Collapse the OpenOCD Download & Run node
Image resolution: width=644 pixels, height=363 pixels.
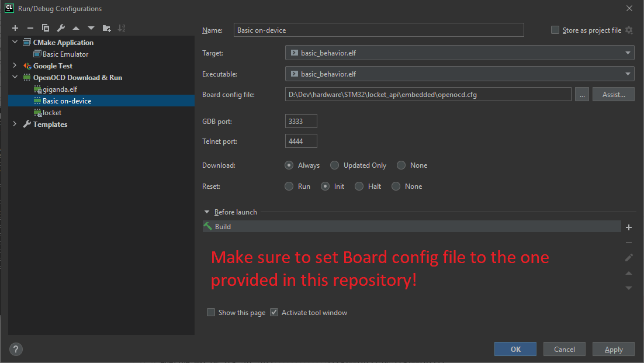pos(15,77)
